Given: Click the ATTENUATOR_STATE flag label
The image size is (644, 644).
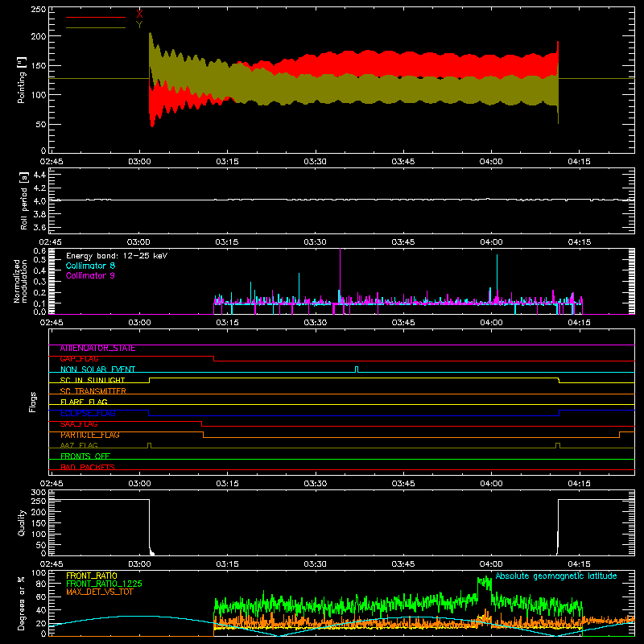Looking at the screenshot, I should click(x=97, y=349).
